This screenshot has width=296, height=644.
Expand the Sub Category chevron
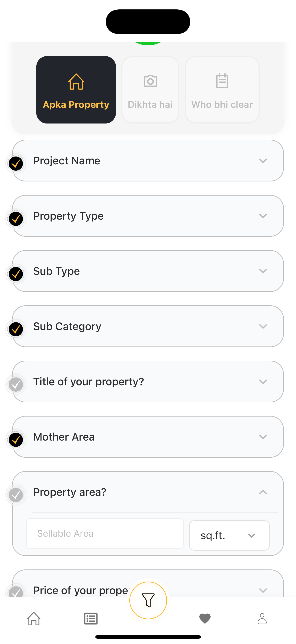[263, 326]
